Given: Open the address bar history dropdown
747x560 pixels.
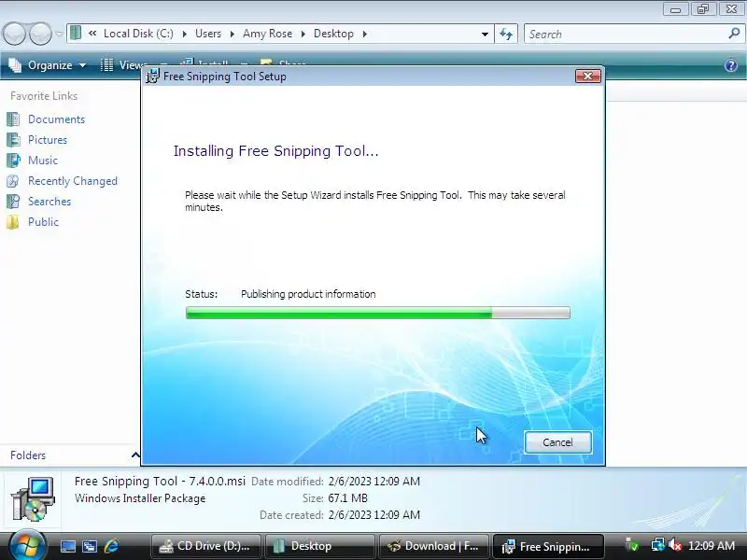Looking at the screenshot, I should (x=485, y=35).
